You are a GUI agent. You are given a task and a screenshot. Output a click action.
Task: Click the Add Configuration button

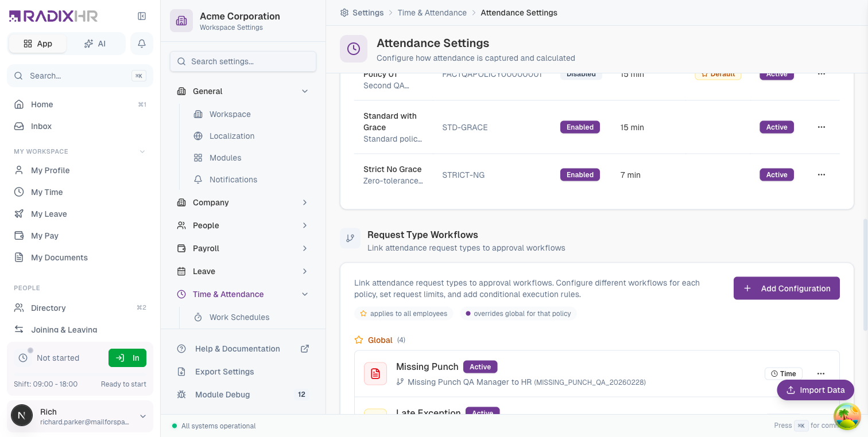tap(786, 288)
